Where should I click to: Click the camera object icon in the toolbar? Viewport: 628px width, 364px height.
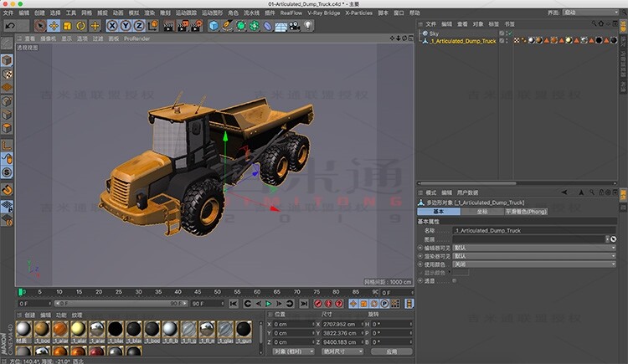294,26
